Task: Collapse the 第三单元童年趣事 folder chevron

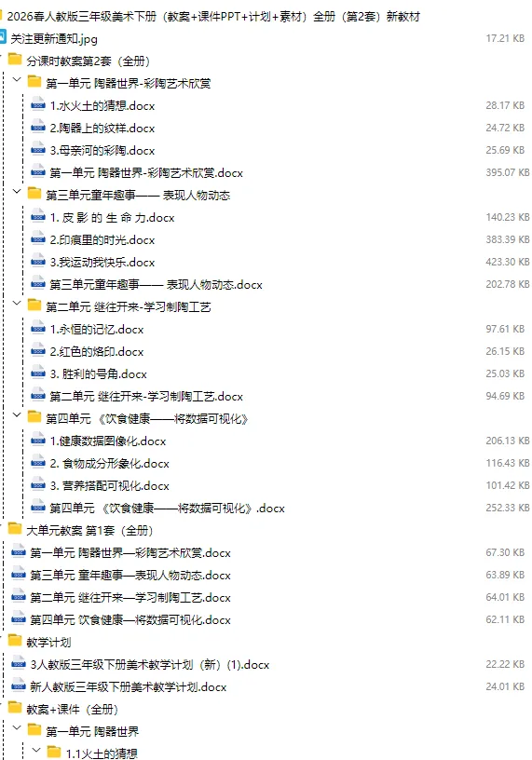Action: 17,192
